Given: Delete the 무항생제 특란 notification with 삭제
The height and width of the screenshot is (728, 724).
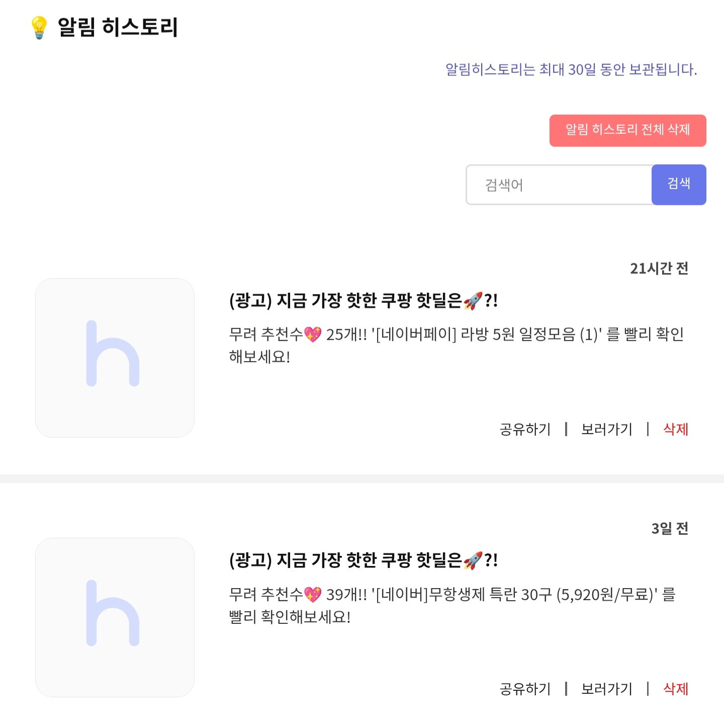Looking at the screenshot, I should [675, 689].
